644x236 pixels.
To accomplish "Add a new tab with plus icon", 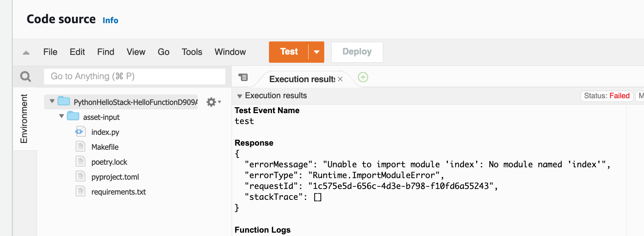I will point(363,77).
